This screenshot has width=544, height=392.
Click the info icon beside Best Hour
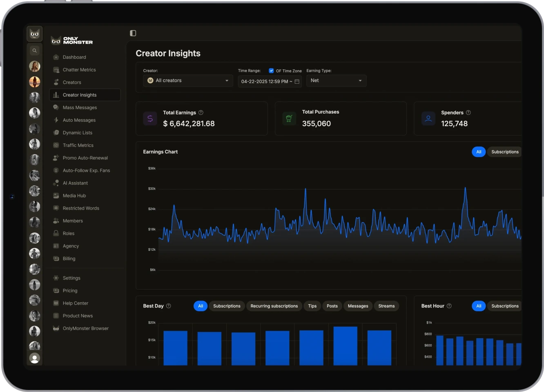pos(449,306)
